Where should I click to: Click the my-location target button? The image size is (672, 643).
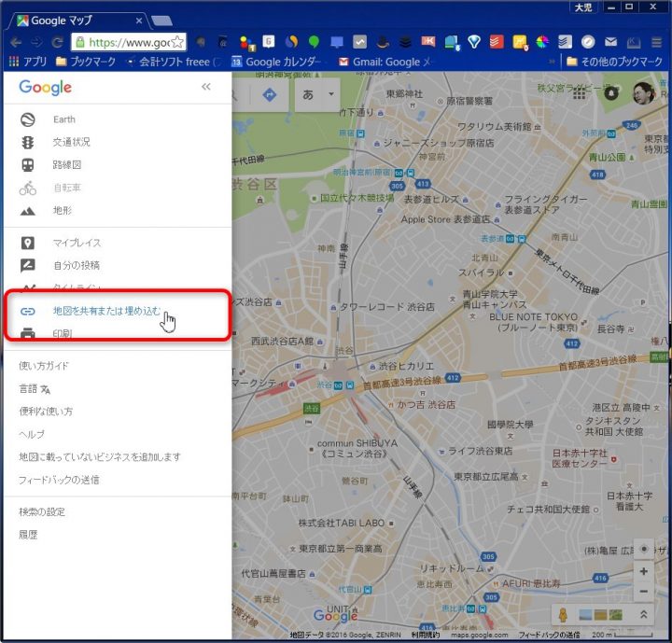coord(644,550)
